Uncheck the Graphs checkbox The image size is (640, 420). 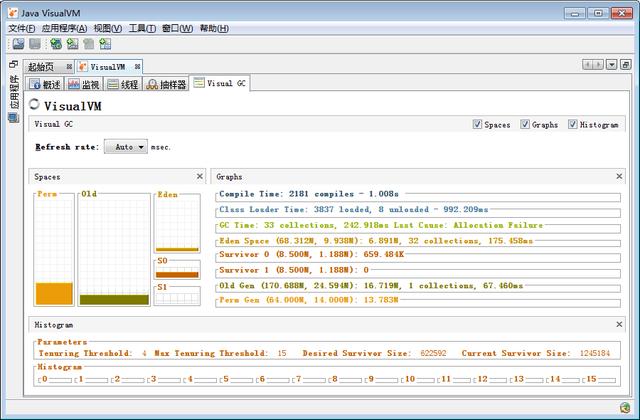pos(525,124)
